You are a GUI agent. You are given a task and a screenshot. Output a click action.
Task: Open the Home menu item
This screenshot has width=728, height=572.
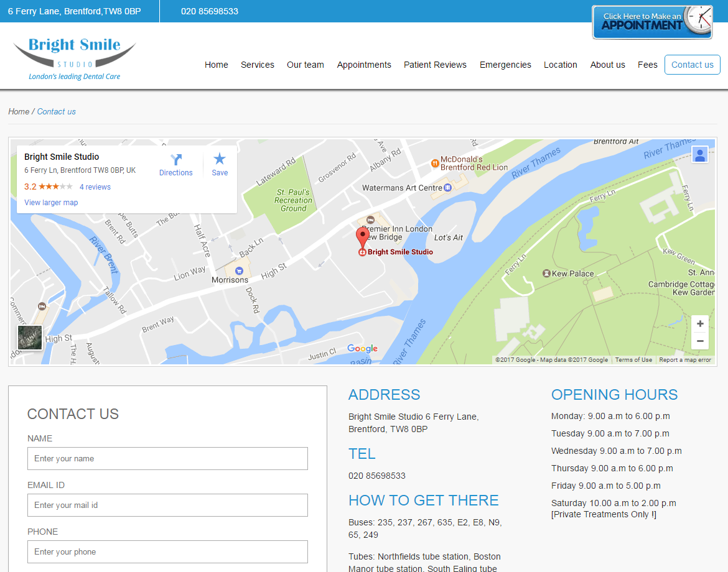pos(217,65)
